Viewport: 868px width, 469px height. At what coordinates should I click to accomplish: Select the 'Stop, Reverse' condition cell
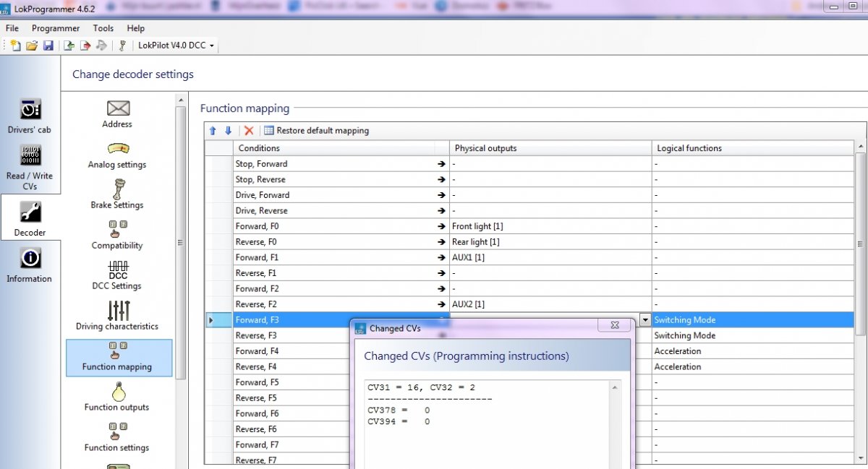coord(341,179)
